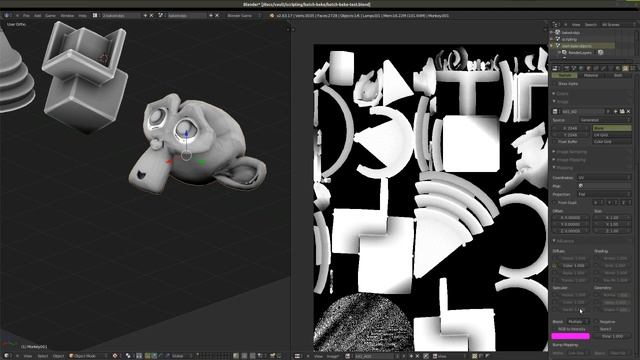Open the Source dropdown set to Generated
640x360 pixels.
(x=605, y=120)
